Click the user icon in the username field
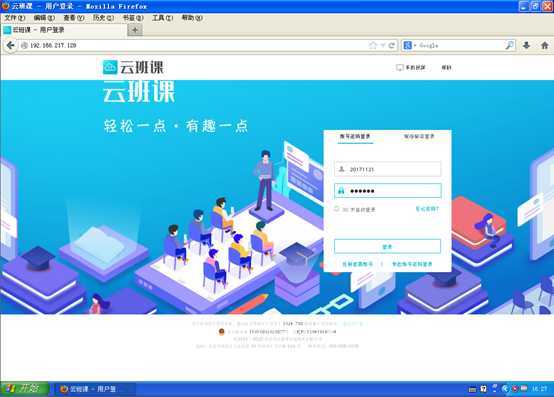This screenshot has height=397, width=554. (342, 169)
